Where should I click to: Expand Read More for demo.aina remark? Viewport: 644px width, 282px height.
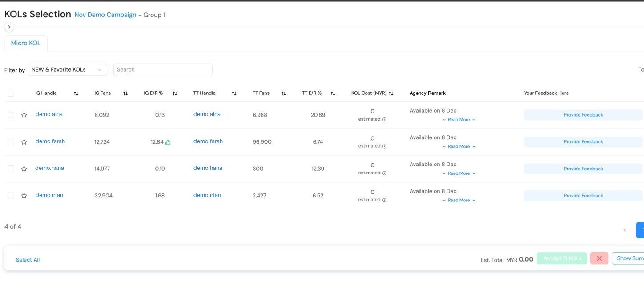point(459,120)
